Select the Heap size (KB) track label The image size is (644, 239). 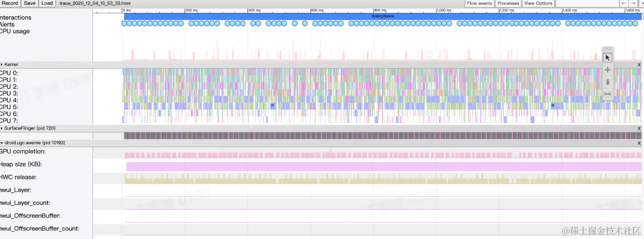coord(21,164)
